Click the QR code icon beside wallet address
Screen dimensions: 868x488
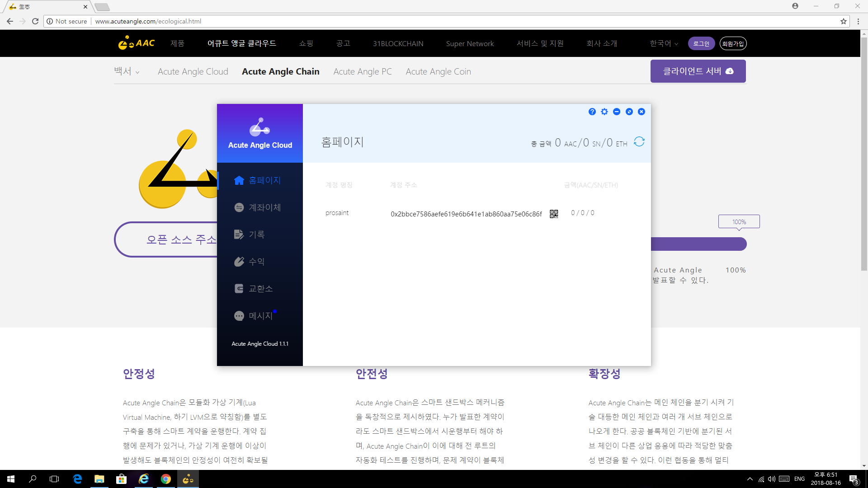click(x=554, y=214)
